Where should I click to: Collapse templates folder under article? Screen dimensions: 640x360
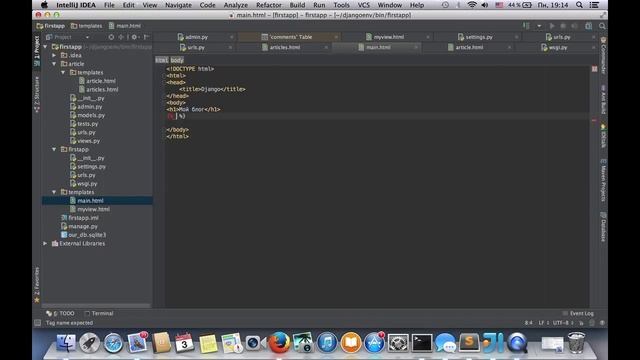63,73
